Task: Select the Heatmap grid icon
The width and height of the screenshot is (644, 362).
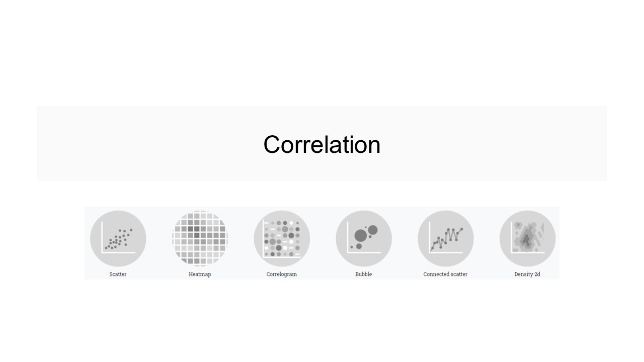Action: click(200, 238)
